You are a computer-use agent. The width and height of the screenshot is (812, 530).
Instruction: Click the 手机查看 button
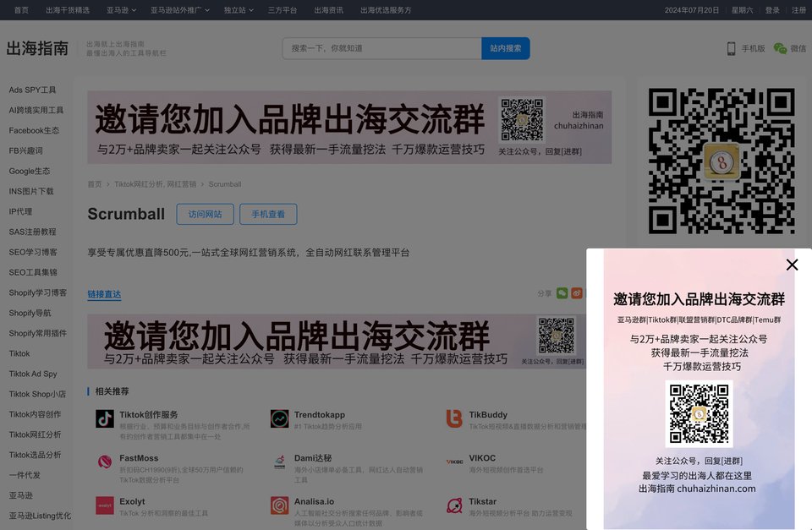coord(268,214)
